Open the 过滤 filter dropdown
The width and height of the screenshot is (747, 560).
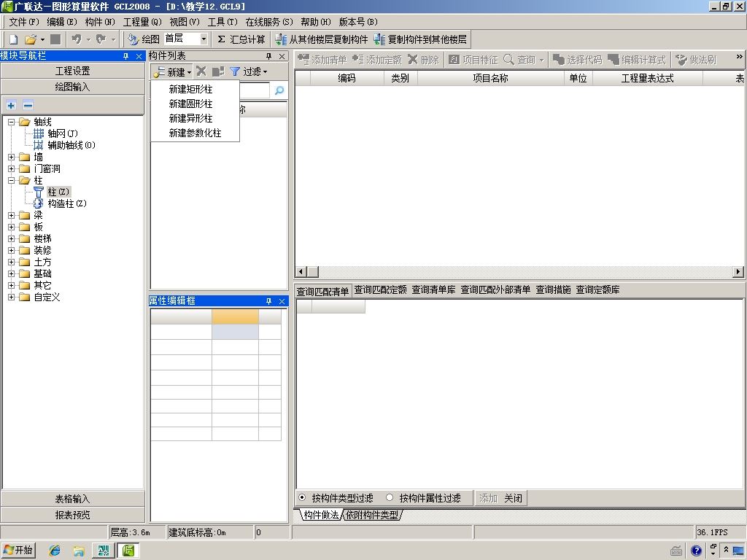[248, 71]
